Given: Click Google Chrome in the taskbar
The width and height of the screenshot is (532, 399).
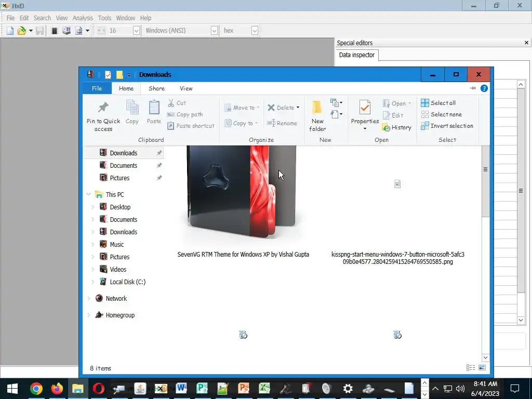Looking at the screenshot, I should pos(36,389).
